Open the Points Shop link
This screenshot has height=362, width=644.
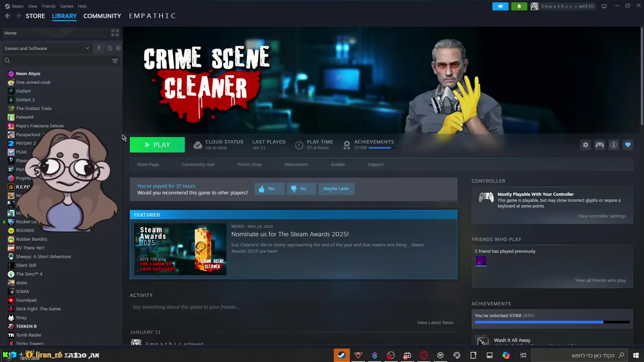250,164
